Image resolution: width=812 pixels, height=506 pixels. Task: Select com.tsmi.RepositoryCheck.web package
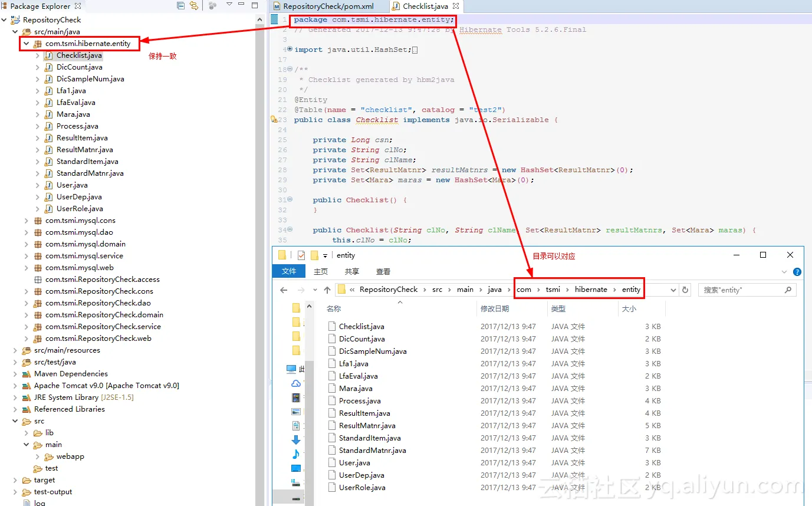(98, 339)
